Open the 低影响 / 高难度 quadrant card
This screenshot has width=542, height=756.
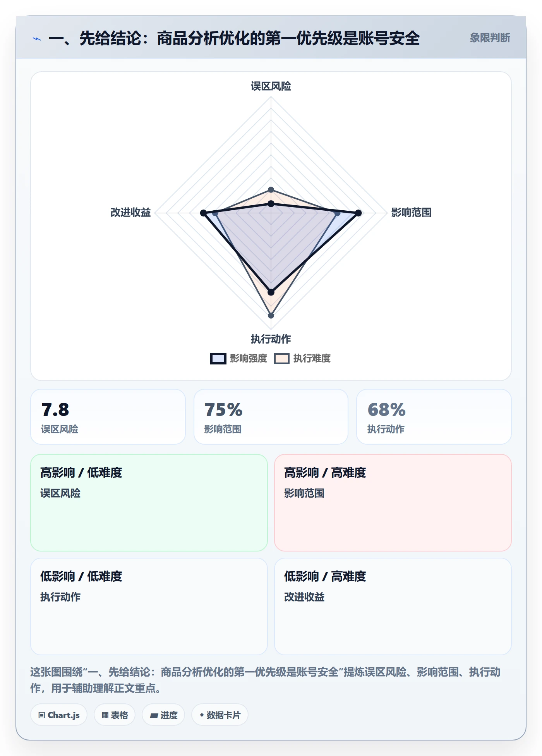point(393,607)
